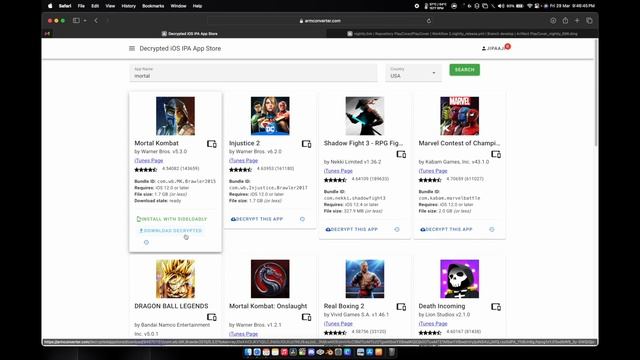Screen dimensions: 640x360
Task: Click the Marvel Contest device compatibility icon
Action: pos(496,154)
